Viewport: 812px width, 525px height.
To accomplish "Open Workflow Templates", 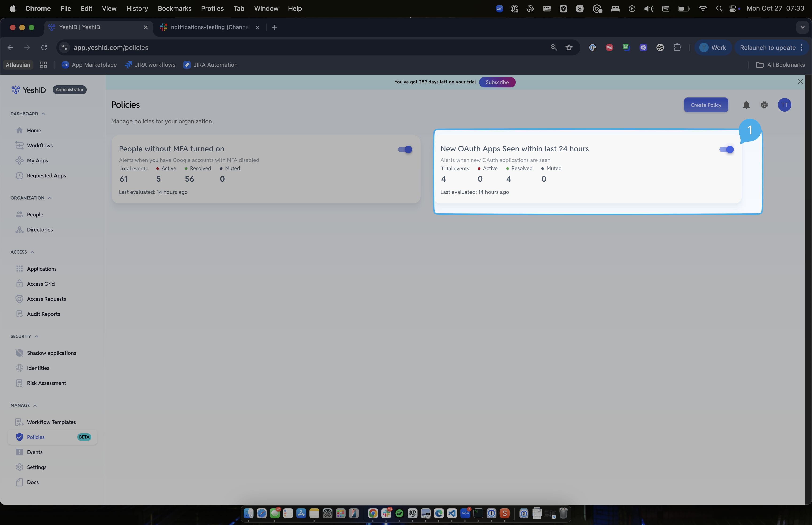I will click(x=51, y=422).
